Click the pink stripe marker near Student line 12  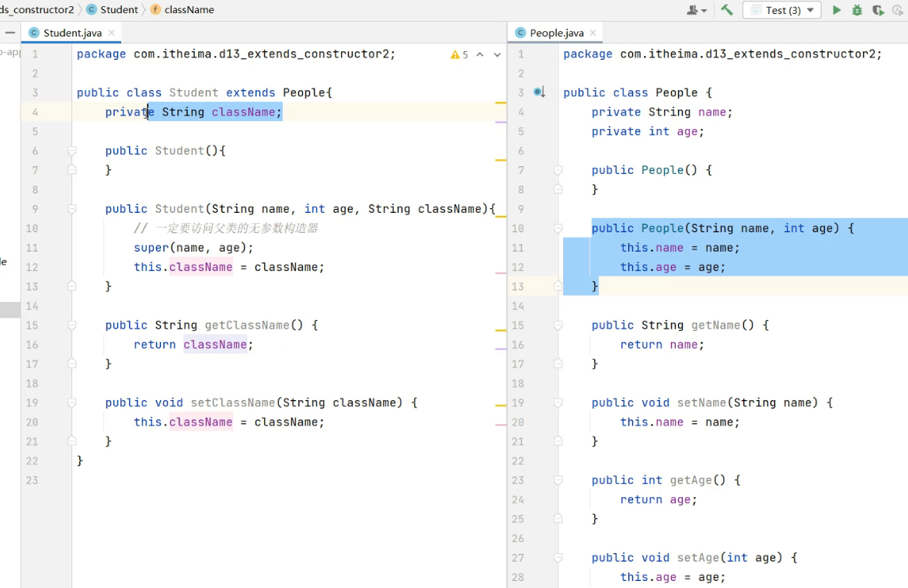click(x=501, y=273)
